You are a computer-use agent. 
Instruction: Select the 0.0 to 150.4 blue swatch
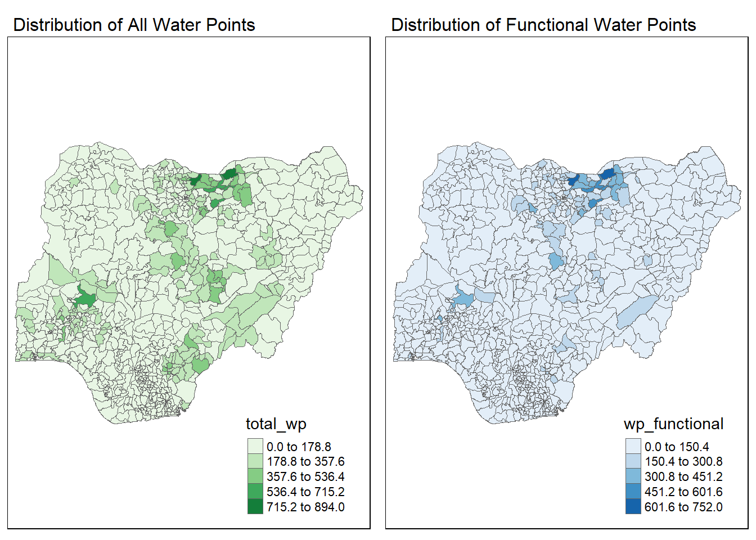(x=633, y=447)
